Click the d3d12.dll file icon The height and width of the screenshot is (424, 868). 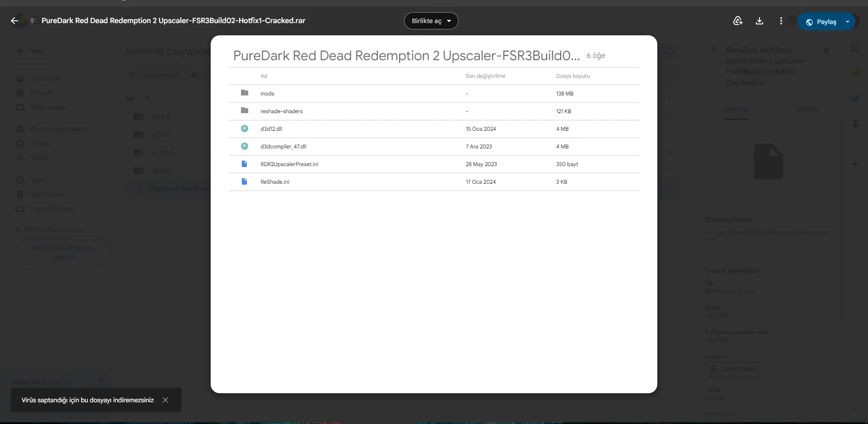pyautogui.click(x=245, y=129)
